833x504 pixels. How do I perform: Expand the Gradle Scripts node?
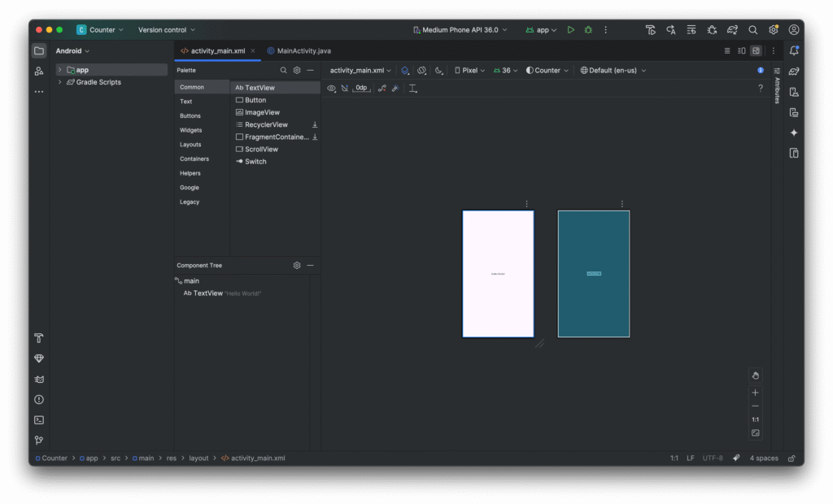click(59, 82)
